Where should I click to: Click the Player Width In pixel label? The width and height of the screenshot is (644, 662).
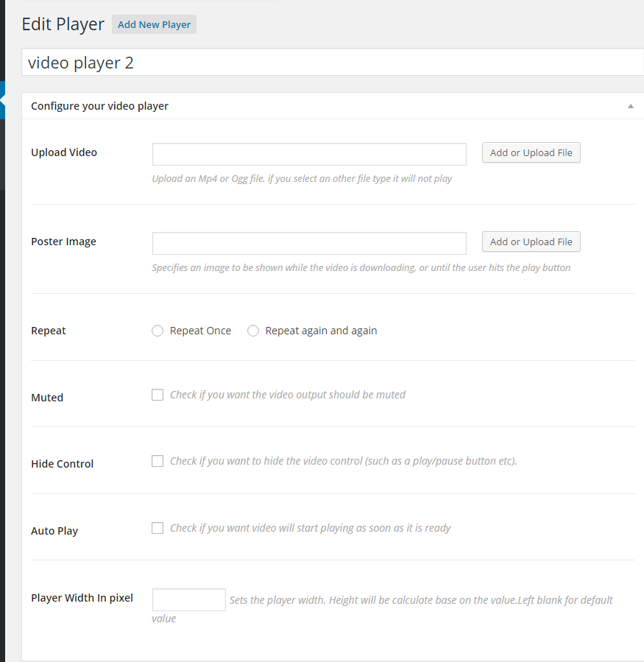coord(82,598)
